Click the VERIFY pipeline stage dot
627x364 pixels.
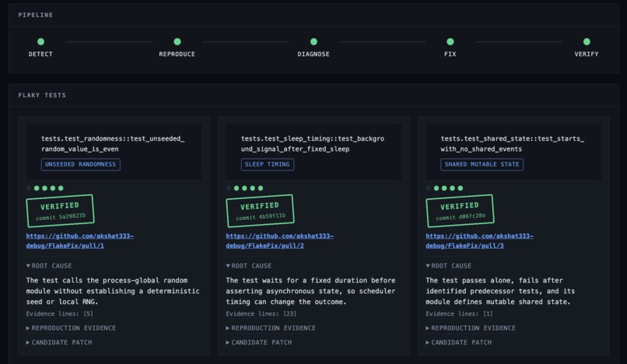pyautogui.click(x=587, y=41)
